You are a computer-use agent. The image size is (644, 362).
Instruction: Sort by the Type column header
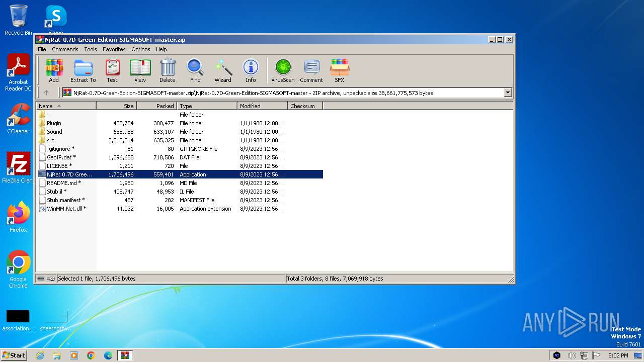[x=207, y=106]
